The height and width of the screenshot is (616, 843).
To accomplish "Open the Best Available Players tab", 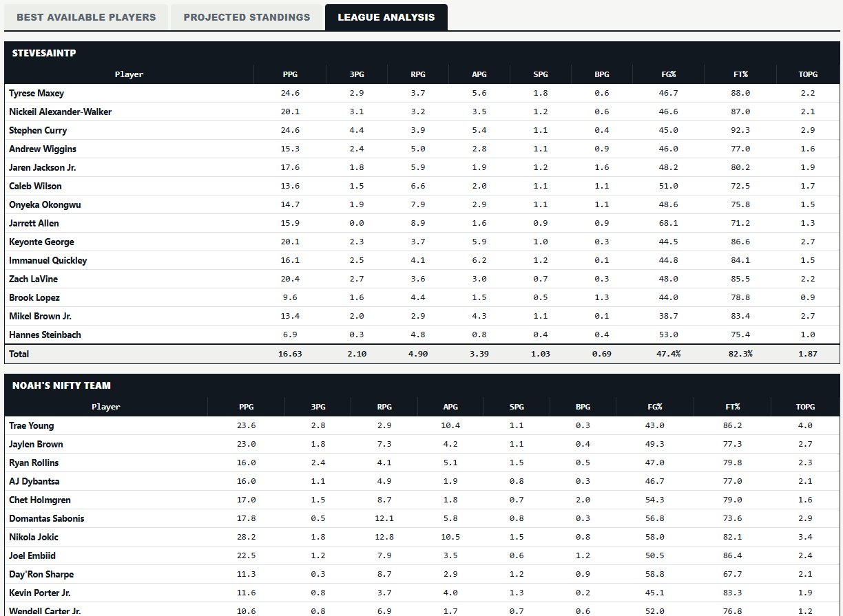I will point(86,17).
